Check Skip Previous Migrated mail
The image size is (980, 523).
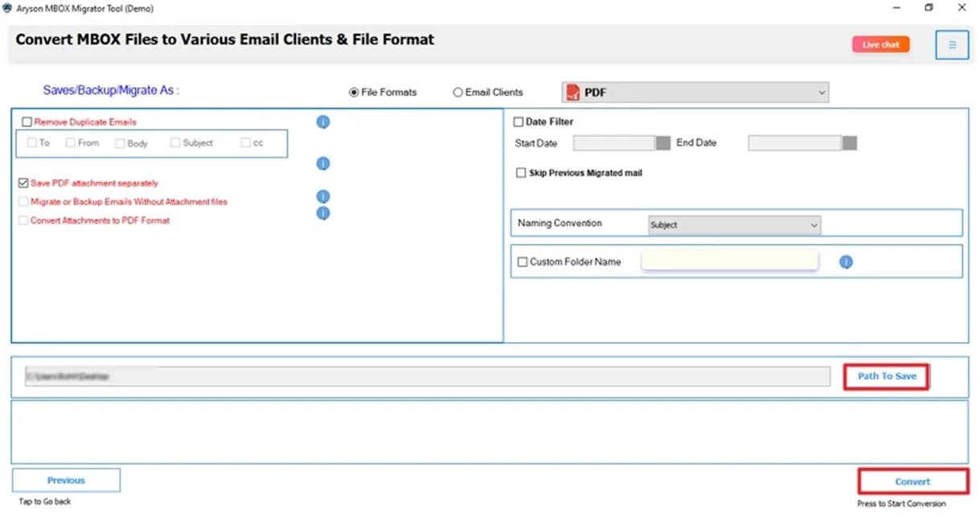[x=522, y=173]
